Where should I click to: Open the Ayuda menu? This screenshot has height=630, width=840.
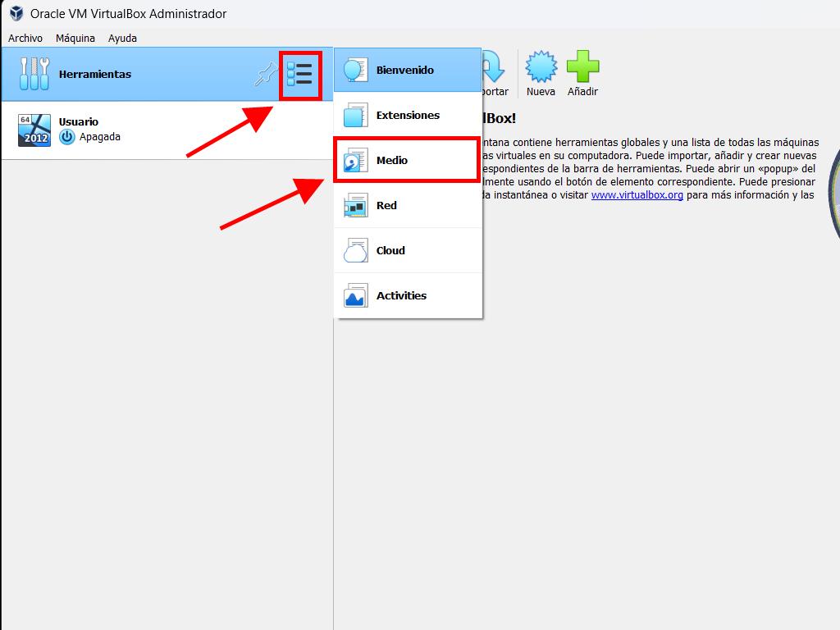122,38
